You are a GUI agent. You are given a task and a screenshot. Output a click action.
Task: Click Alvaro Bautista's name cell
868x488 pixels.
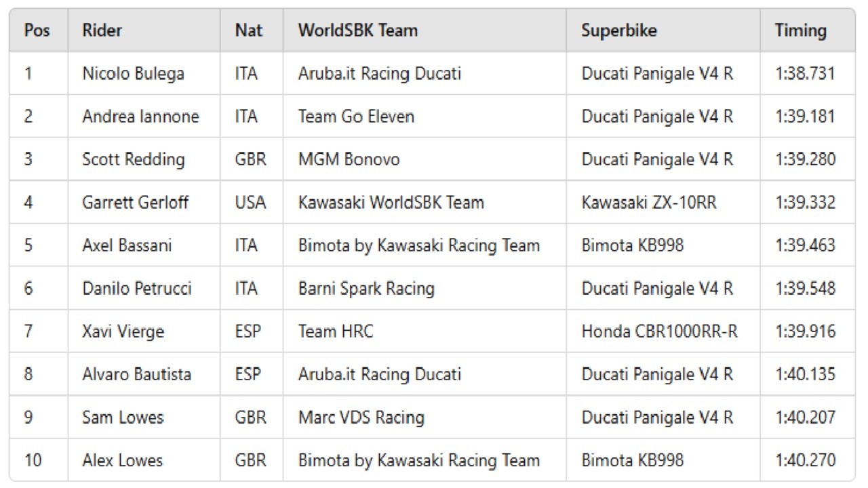coord(136,374)
